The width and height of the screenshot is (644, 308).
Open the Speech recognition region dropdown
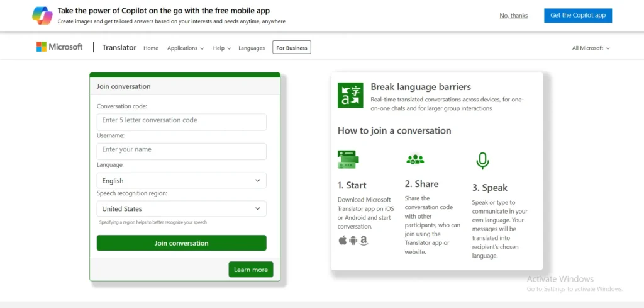tap(181, 208)
